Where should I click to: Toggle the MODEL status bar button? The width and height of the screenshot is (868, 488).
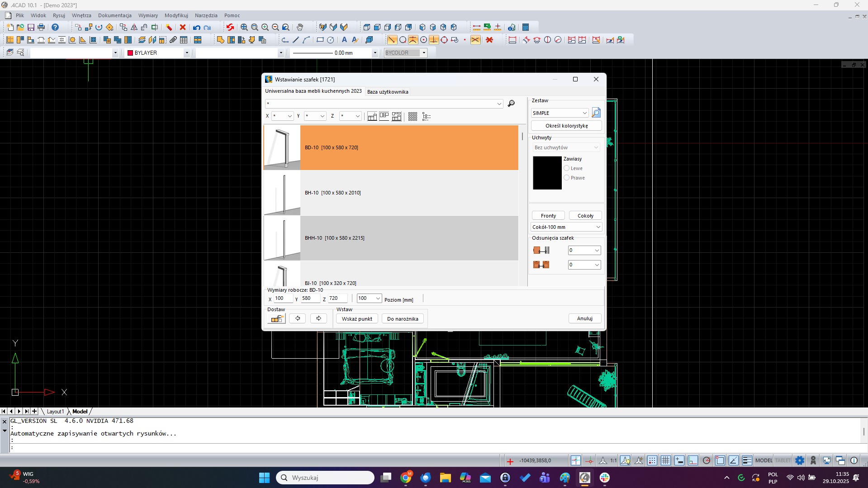point(764,460)
